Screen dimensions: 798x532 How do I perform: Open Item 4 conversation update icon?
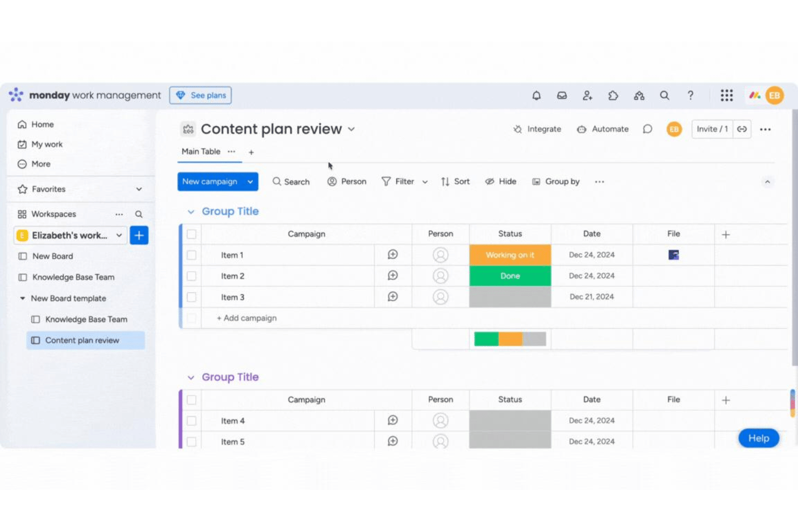[x=393, y=420]
